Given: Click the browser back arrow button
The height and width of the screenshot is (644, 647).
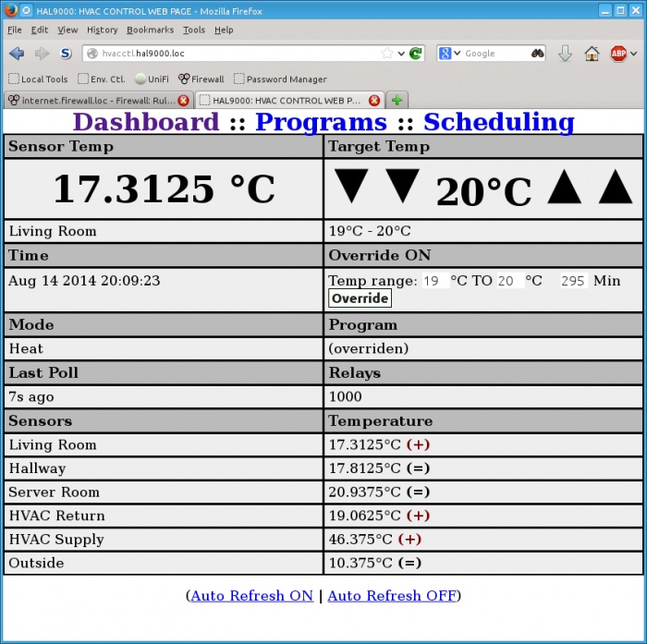Looking at the screenshot, I should point(17,54).
